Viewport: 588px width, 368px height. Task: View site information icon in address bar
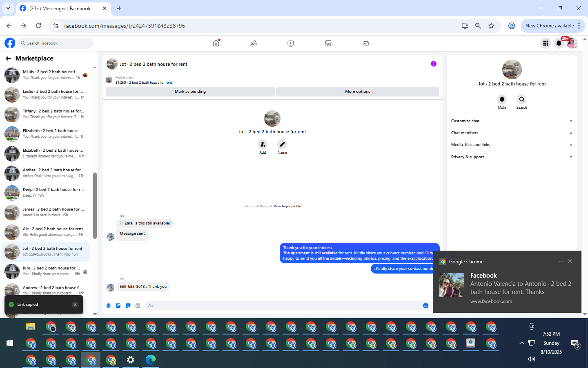56,26
